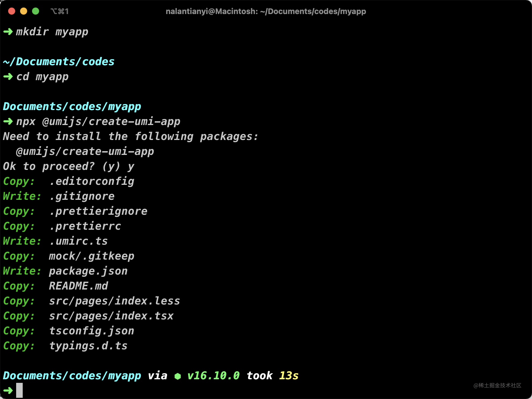Click the 'mock/.gitkeep' file name

click(x=91, y=256)
